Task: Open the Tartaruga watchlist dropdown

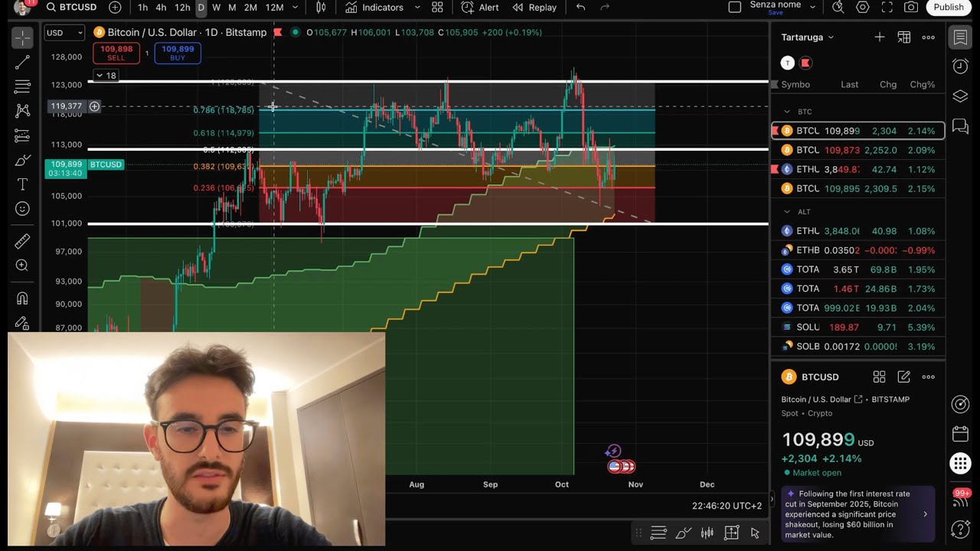Action: 808,37
